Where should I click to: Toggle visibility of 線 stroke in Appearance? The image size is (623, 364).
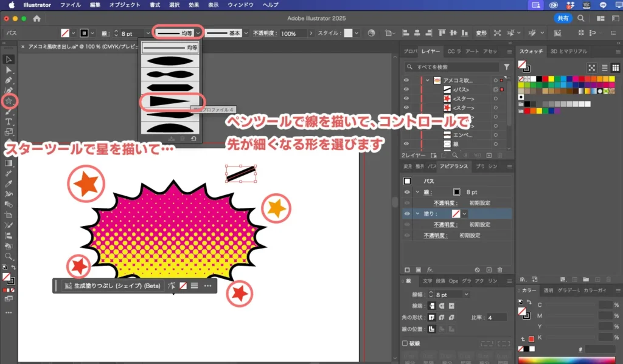point(407,192)
